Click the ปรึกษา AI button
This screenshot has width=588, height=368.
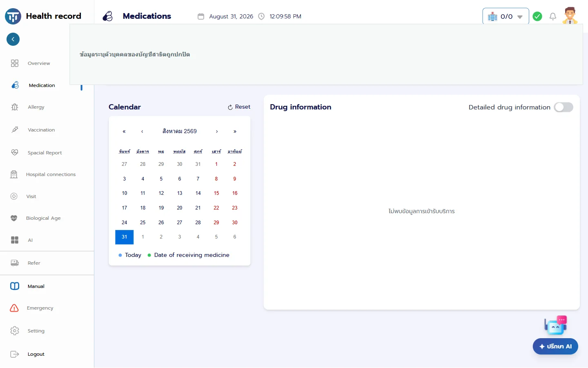[555, 346]
